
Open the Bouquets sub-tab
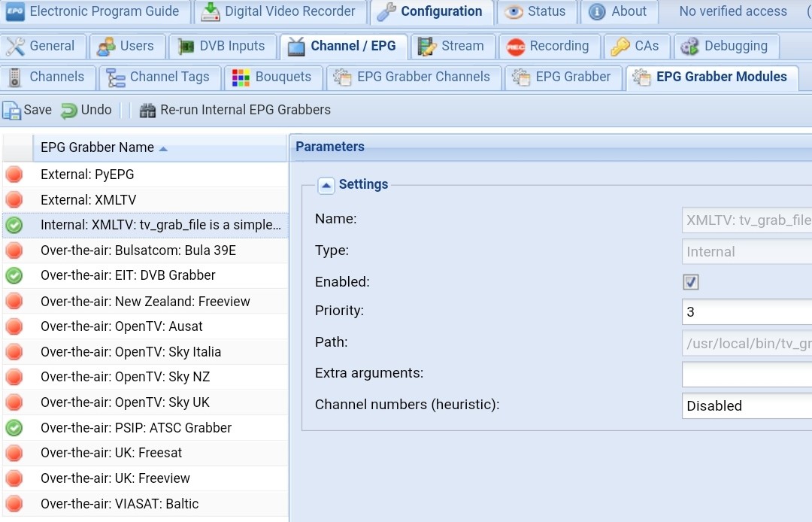(x=274, y=77)
